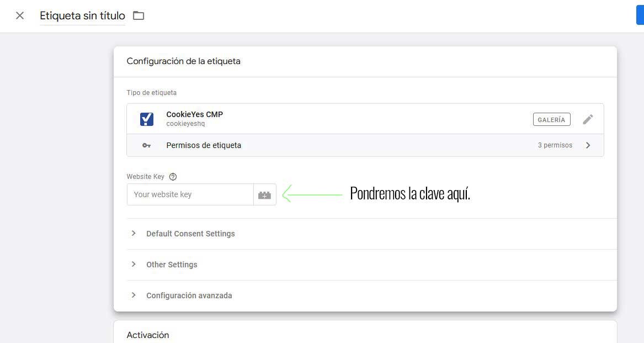Screen dimensions: 644x343
Task: Expand Default Consent Settings section
Action: [190, 234]
